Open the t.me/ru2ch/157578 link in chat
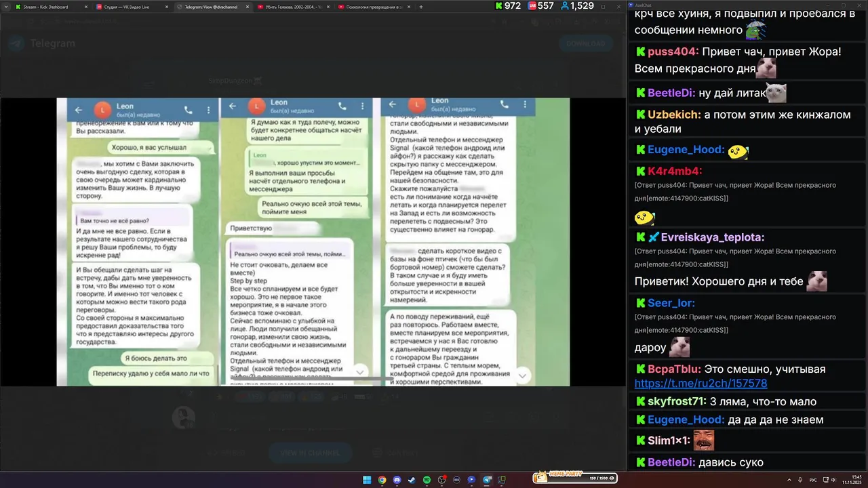Image resolution: width=868 pixels, height=488 pixels. (x=701, y=384)
